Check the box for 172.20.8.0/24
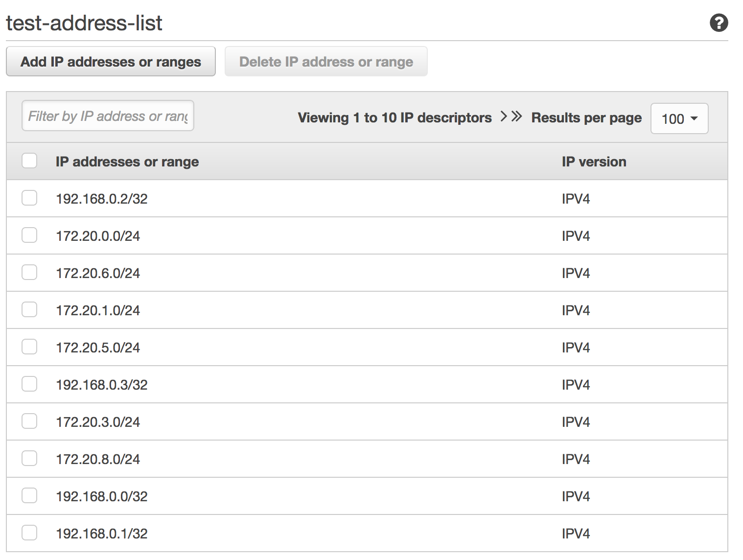 [x=29, y=458]
